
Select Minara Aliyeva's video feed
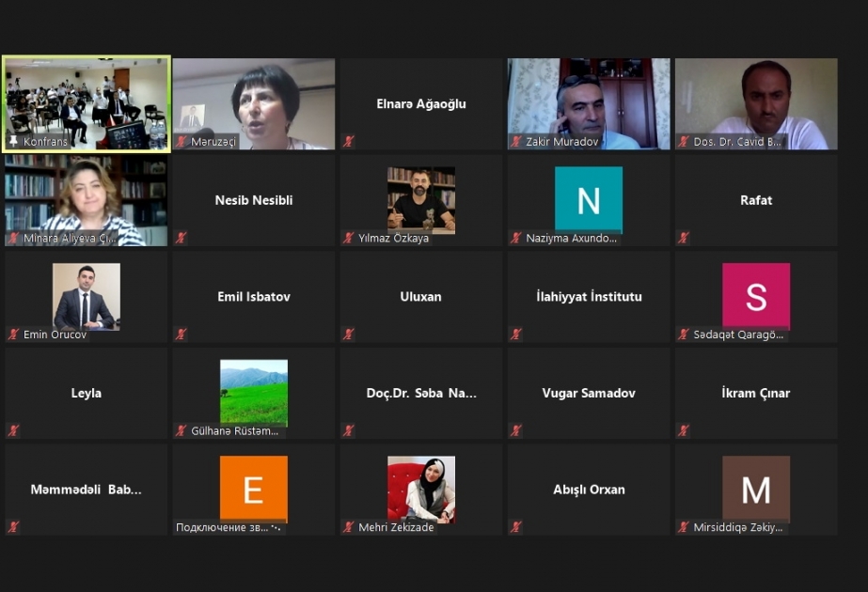point(86,200)
